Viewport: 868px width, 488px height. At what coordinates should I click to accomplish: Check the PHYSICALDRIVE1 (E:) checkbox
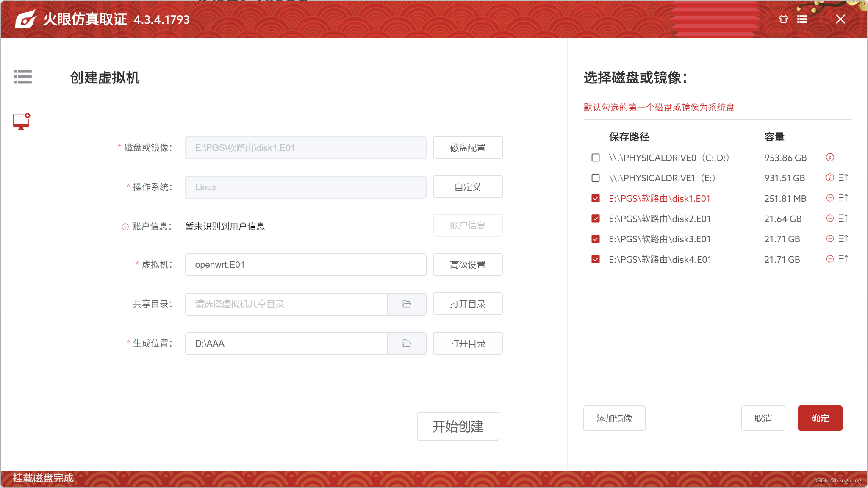[596, 178]
